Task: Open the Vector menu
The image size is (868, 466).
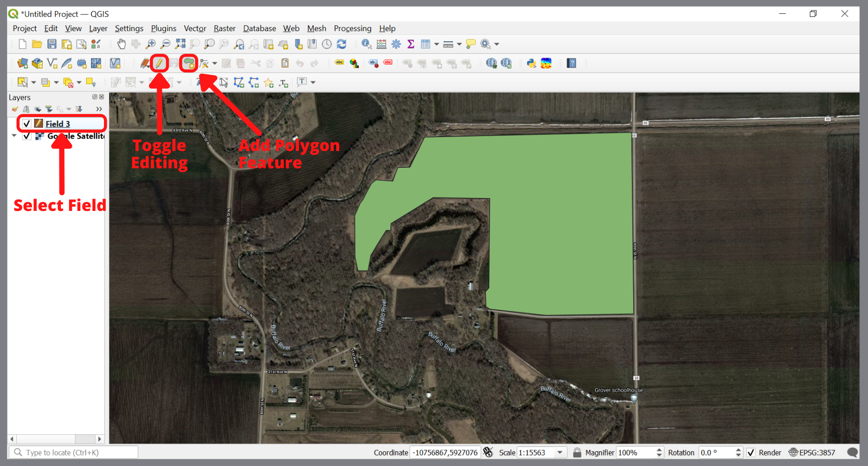Action: tap(195, 28)
